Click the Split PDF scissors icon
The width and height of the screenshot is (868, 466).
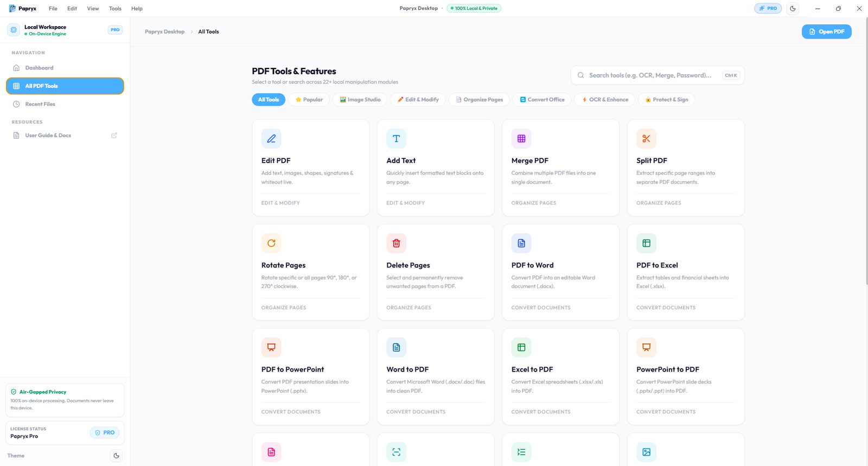(646, 139)
